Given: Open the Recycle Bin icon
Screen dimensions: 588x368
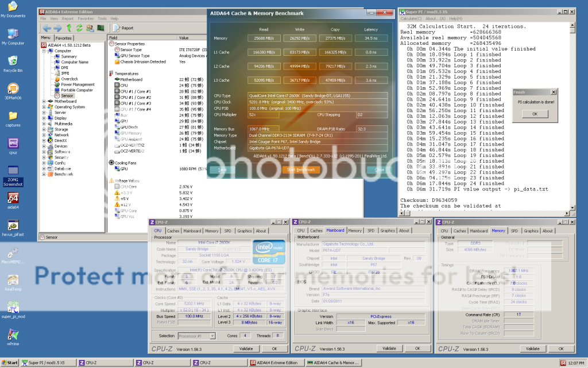Looking at the screenshot, I should (13, 64).
